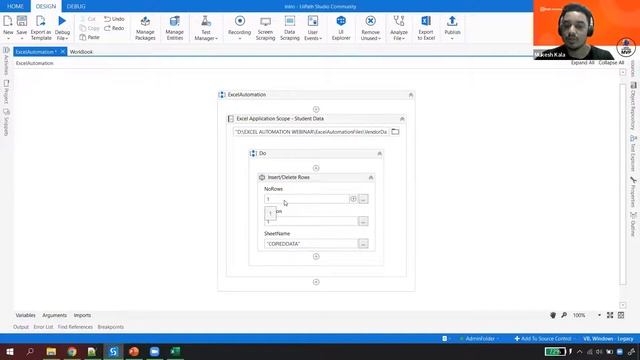Open expression editor for NoRows
The image size is (640, 360).
click(x=363, y=199)
